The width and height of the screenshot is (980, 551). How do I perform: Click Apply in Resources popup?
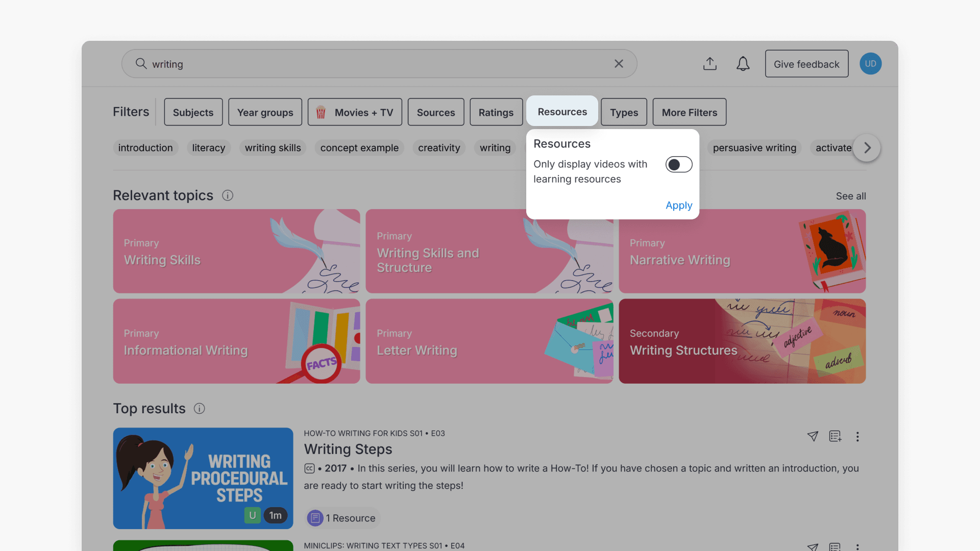(678, 205)
